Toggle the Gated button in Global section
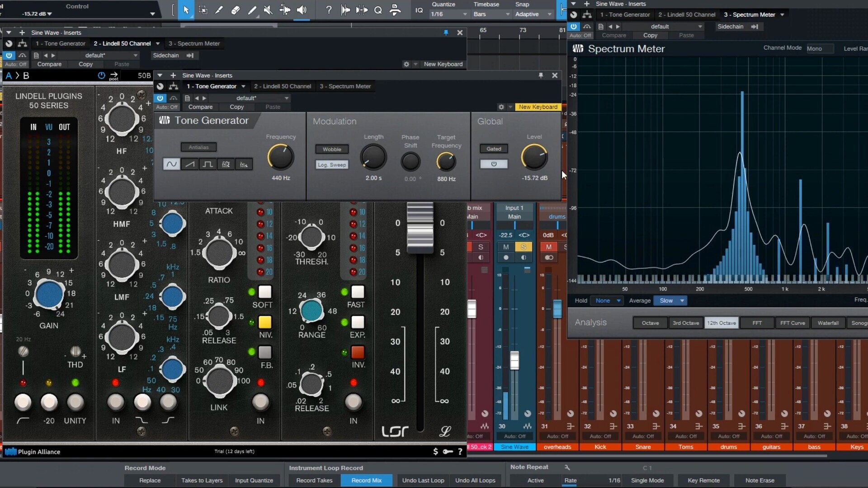This screenshot has height=488, width=868. click(494, 149)
